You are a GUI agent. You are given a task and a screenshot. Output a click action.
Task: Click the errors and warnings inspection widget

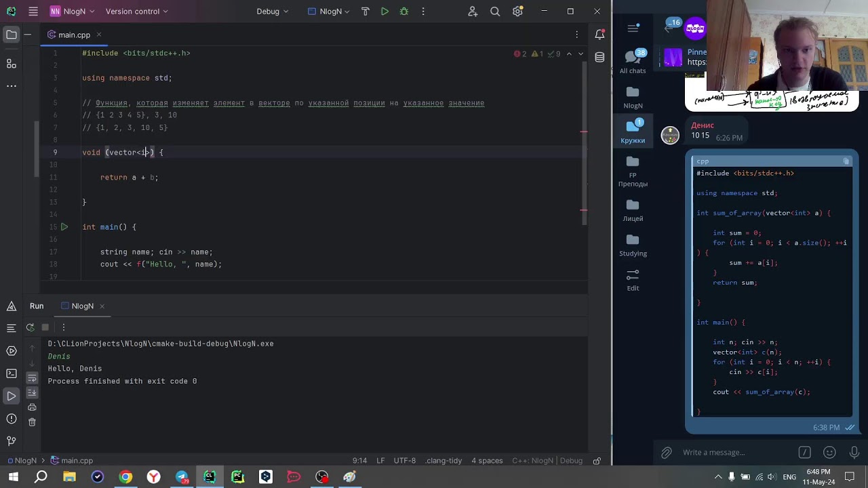(538, 54)
